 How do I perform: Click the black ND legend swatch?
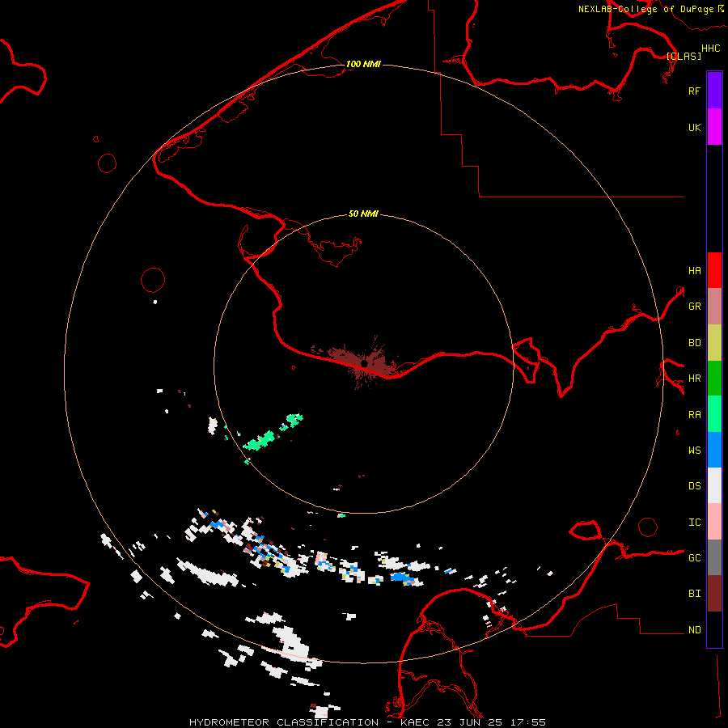coord(714,629)
